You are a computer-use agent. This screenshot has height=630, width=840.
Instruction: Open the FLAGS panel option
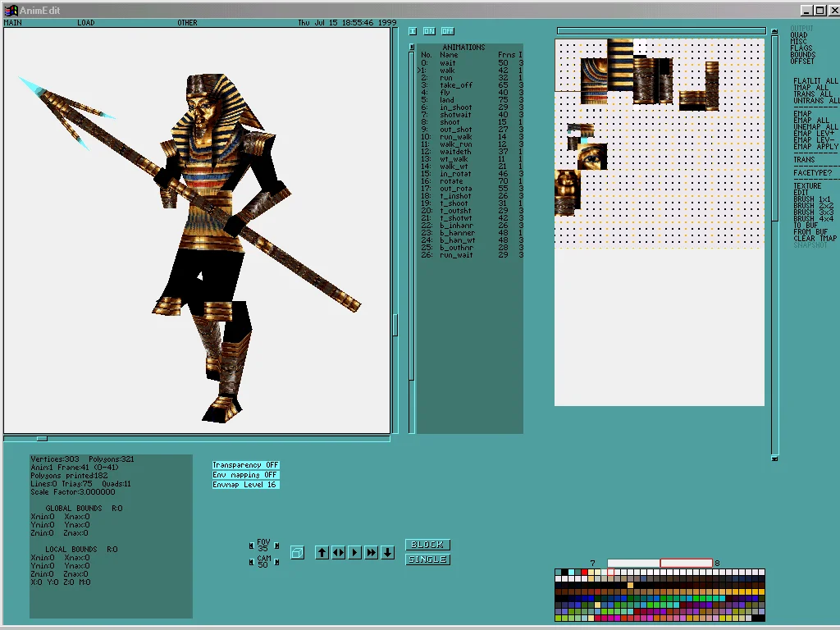click(801, 48)
